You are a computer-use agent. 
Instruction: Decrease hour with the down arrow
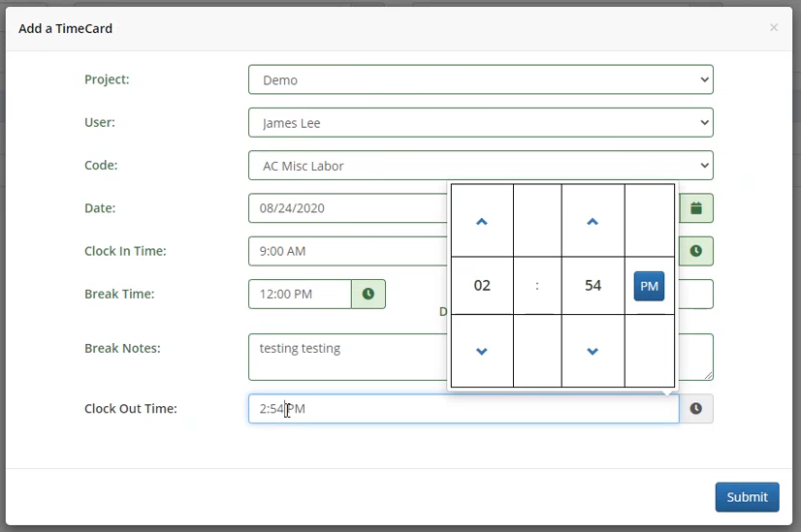click(x=482, y=351)
